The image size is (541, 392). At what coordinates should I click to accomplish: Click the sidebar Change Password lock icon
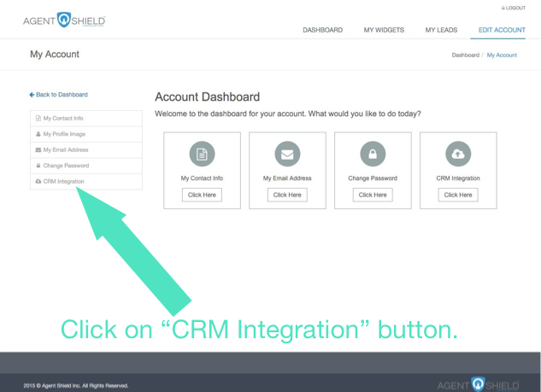[38, 166]
